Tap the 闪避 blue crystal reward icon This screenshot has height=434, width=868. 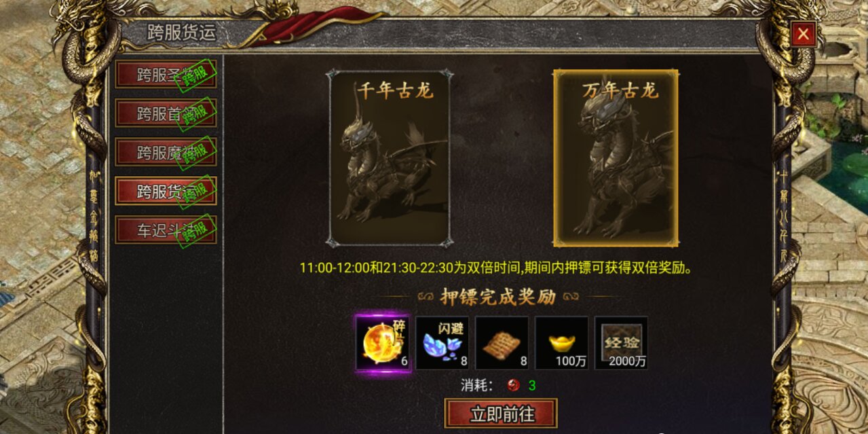click(442, 343)
